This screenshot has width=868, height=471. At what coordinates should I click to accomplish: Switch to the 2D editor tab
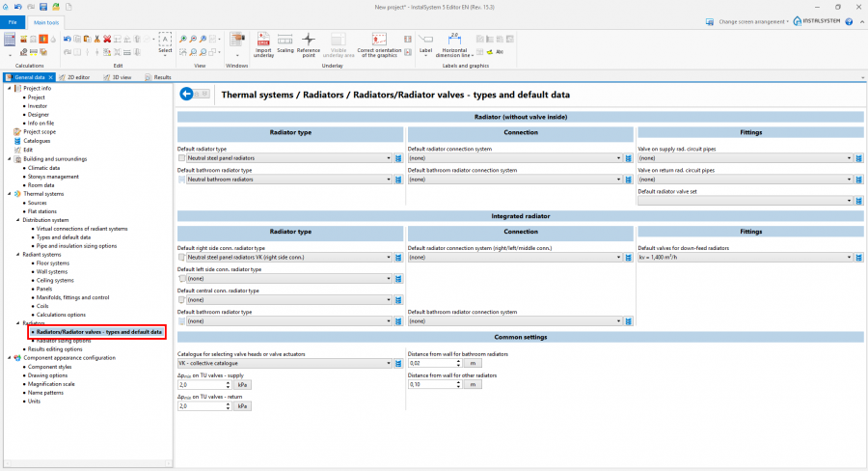[76, 77]
